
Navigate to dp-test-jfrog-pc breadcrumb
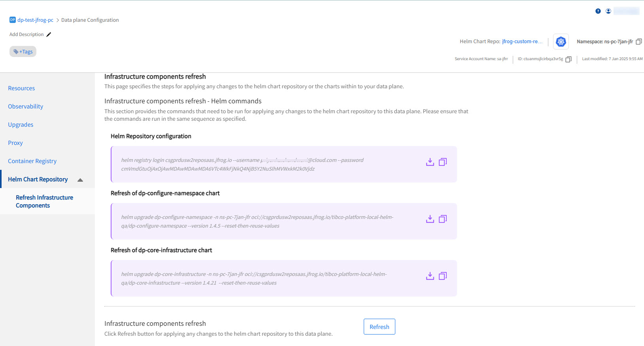(x=35, y=20)
